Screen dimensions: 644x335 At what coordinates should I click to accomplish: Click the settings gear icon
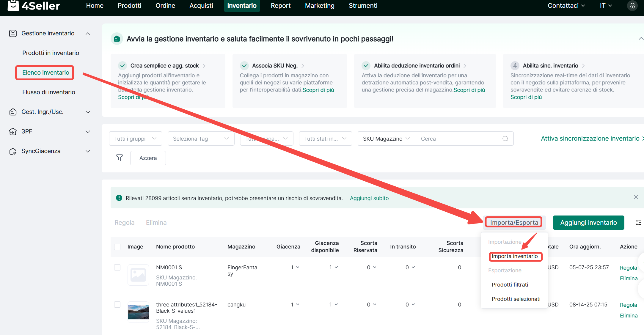tap(632, 6)
